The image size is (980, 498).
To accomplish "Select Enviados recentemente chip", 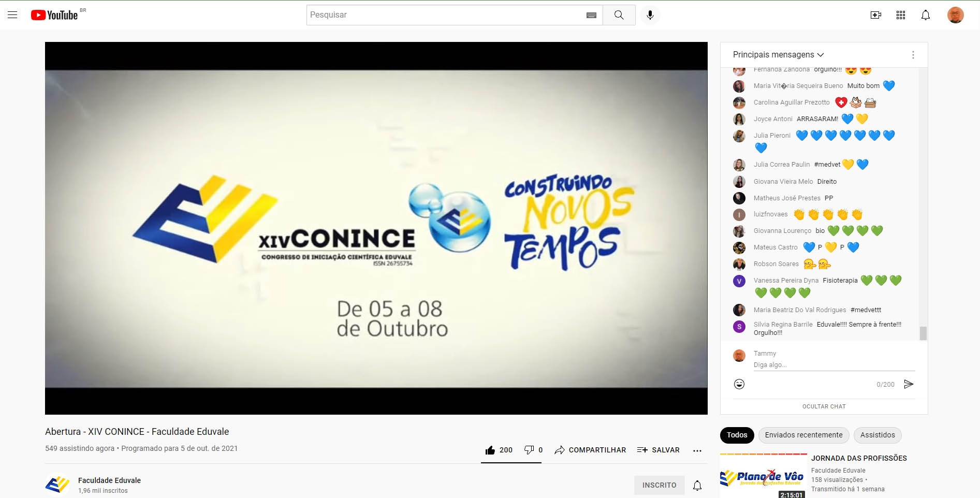I will tap(803, 435).
